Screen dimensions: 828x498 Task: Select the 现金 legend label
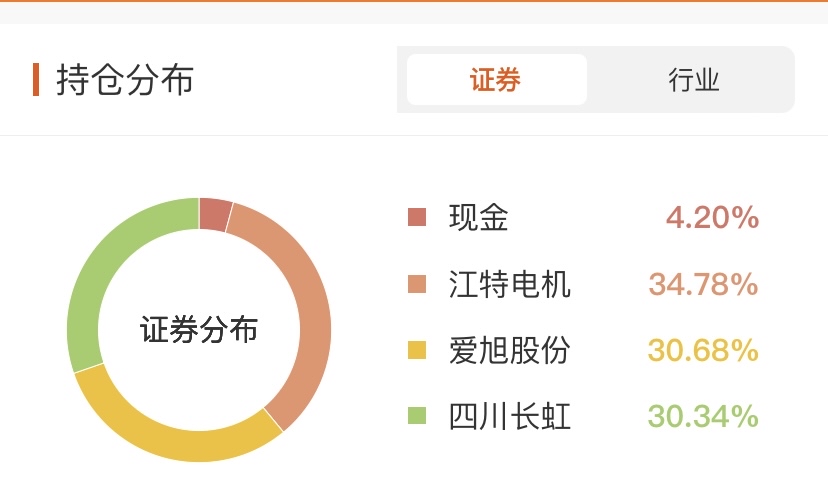(478, 217)
